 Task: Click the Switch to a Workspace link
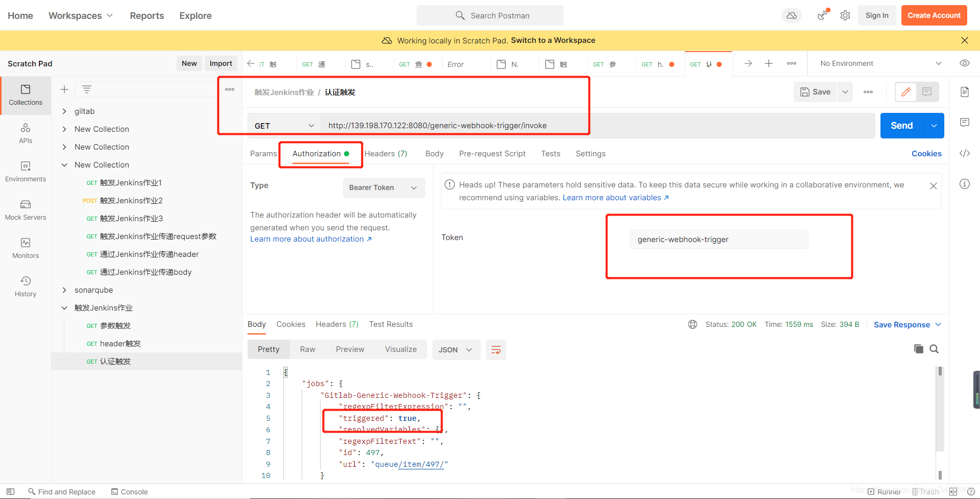(x=553, y=40)
